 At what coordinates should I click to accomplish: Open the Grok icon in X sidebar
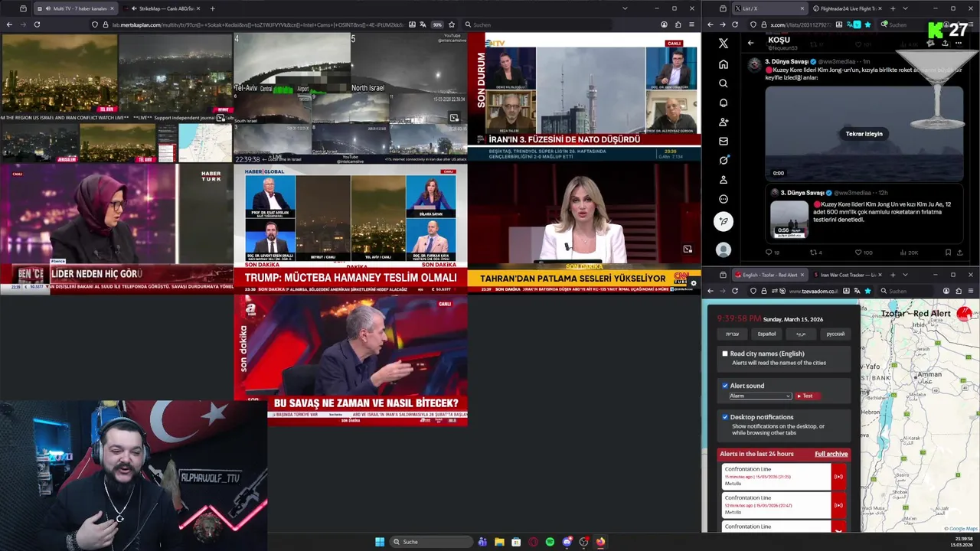click(723, 160)
